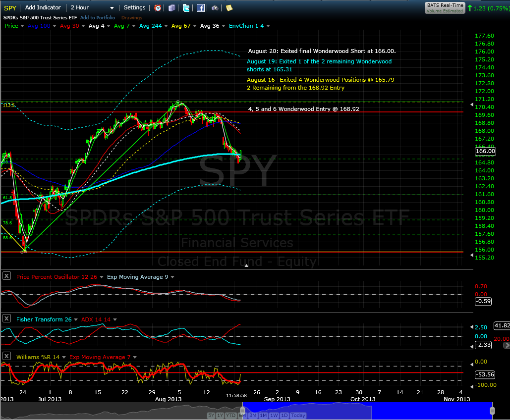Click the -0.59 oscillator value tag
Viewport: 510px width, 420px height.
pyautogui.click(x=483, y=301)
